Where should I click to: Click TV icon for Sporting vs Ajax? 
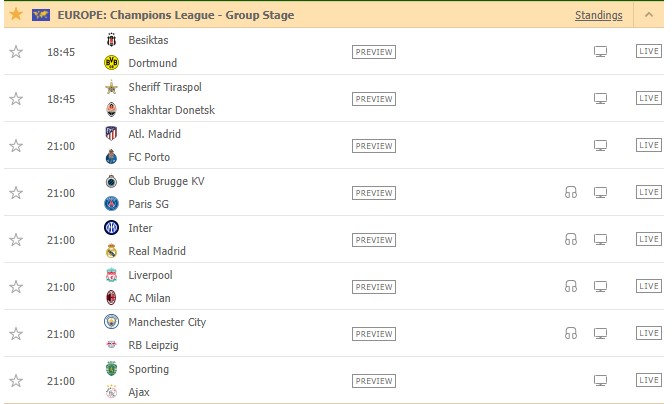(600, 380)
